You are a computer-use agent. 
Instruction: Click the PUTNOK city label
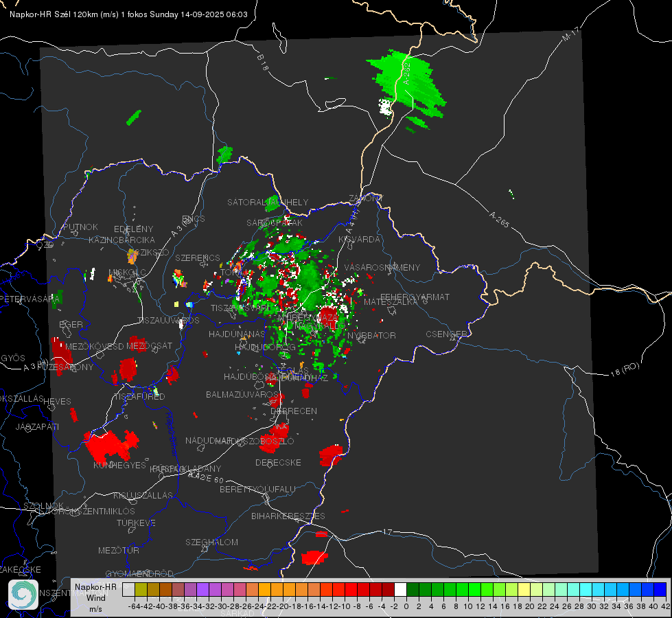click(80, 227)
